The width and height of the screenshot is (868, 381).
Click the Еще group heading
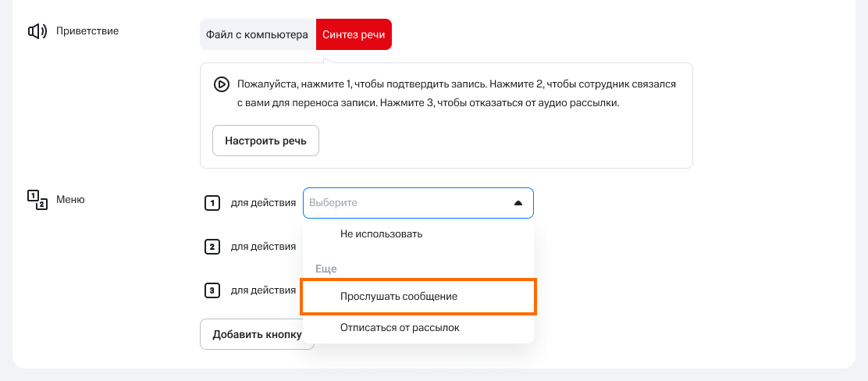coord(325,268)
